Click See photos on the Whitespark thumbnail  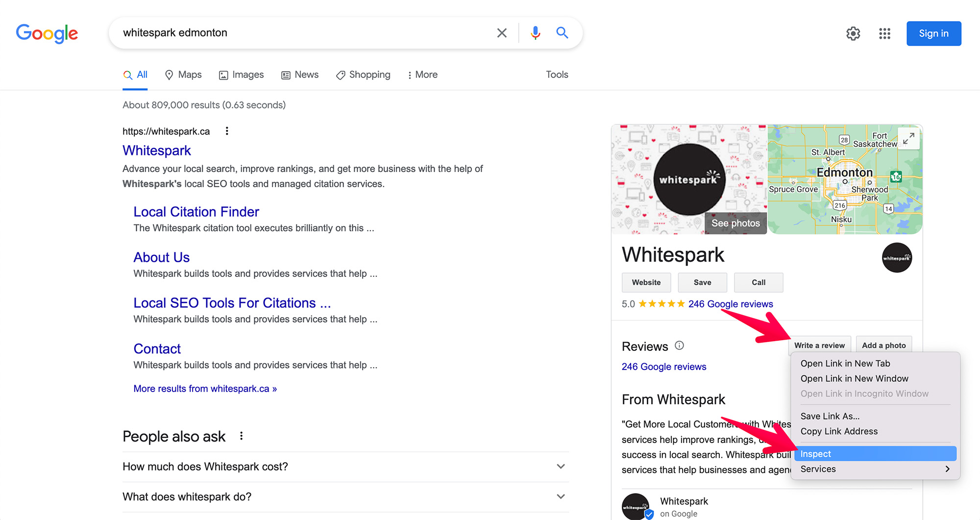tap(735, 223)
